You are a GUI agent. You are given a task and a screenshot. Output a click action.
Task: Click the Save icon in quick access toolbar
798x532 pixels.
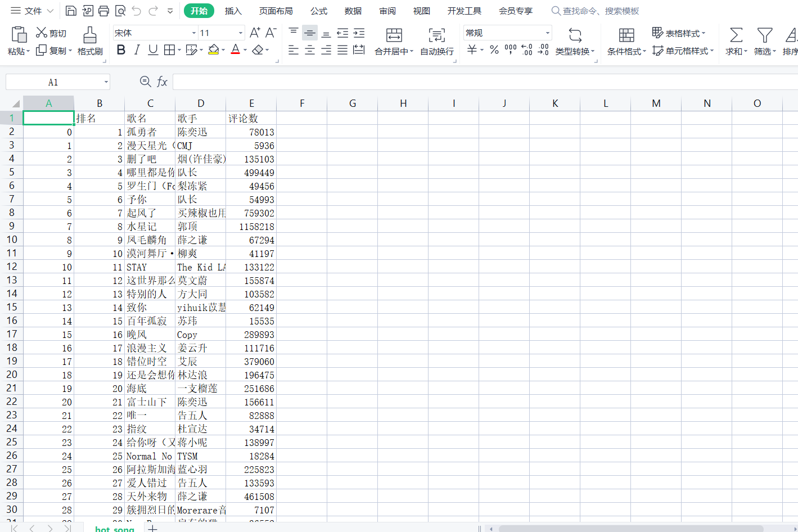71,11
